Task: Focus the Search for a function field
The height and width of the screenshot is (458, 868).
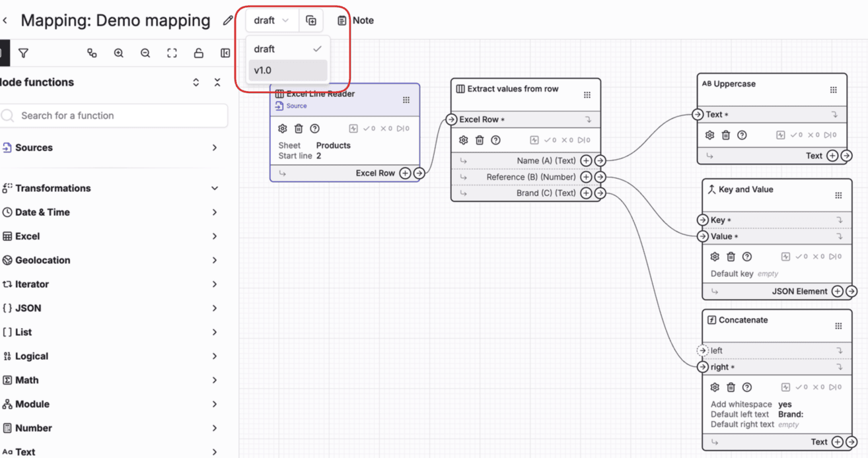Action: click(114, 115)
